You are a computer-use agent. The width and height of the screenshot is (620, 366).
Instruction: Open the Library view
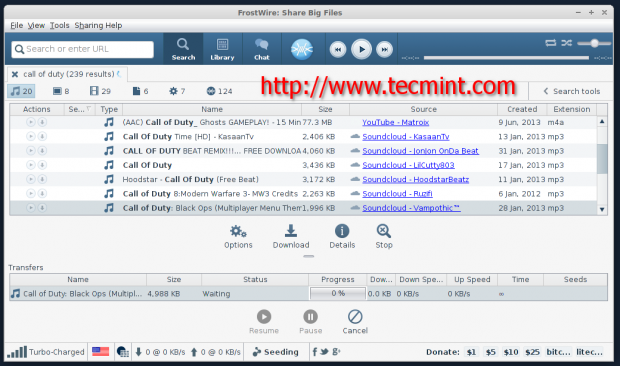(x=222, y=49)
